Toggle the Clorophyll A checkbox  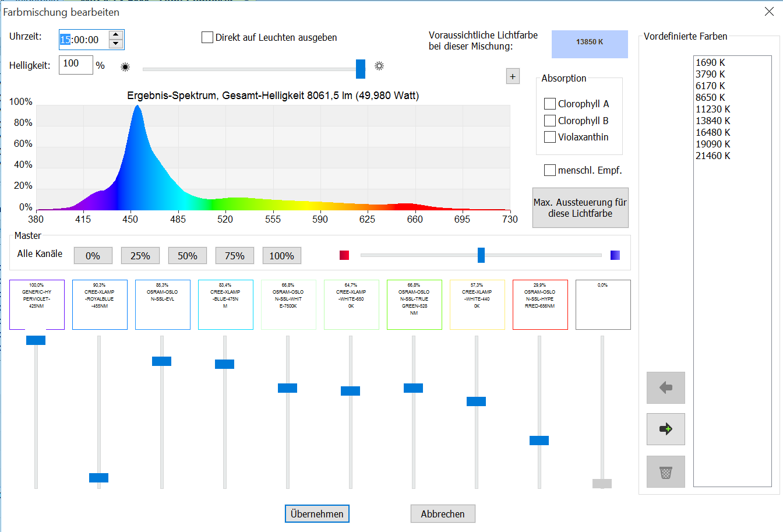(x=549, y=104)
